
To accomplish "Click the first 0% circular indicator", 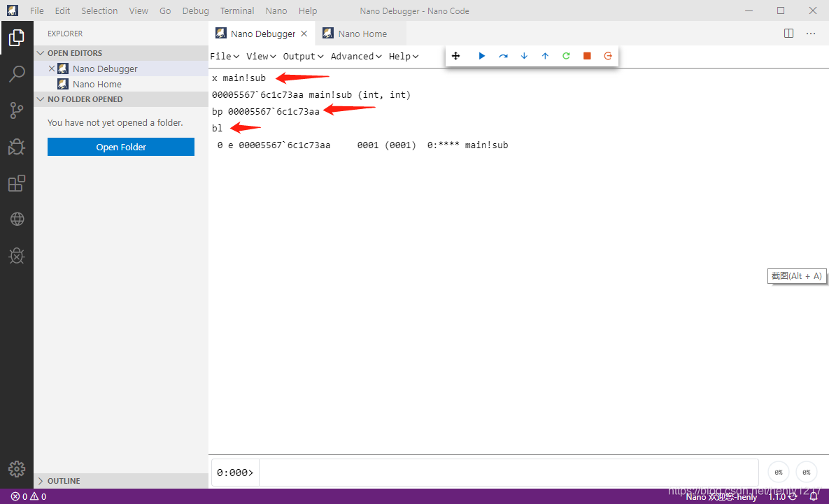I will point(779,473).
